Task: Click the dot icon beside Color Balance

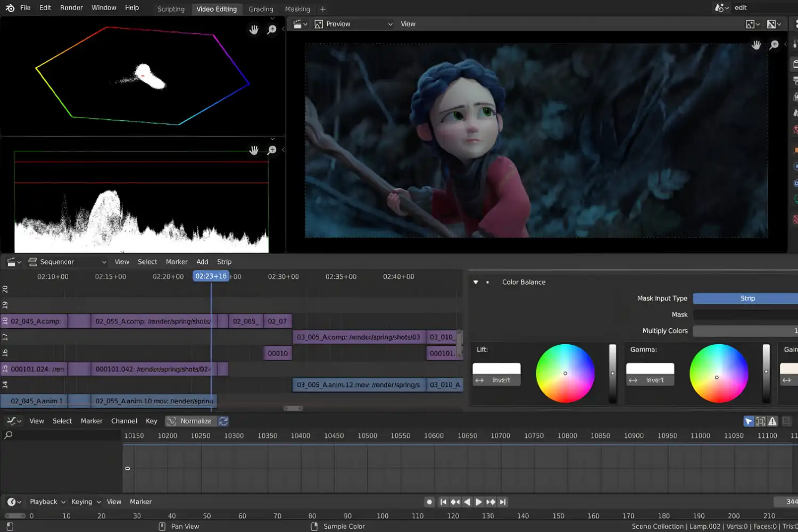Action: point(487,282)
